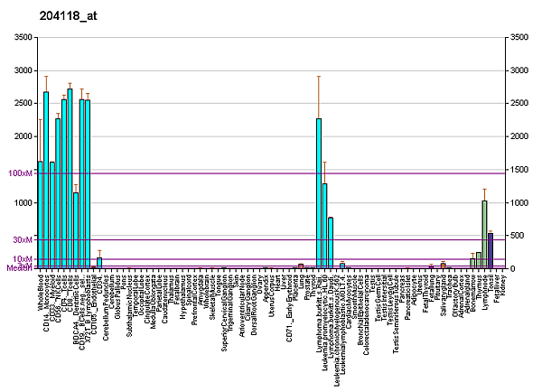Viewport: 542px width, 392px height.
Task: Click the 30xM threshold label
Action: [x=20, y=239]
